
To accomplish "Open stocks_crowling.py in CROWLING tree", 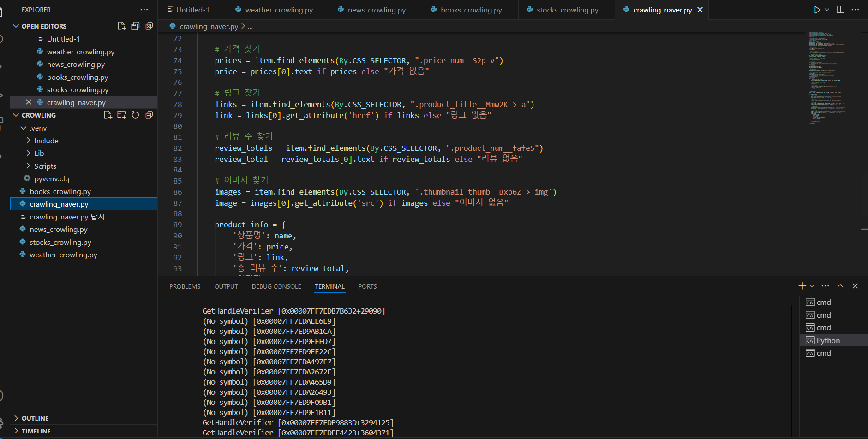I will (x=84, y=242).
